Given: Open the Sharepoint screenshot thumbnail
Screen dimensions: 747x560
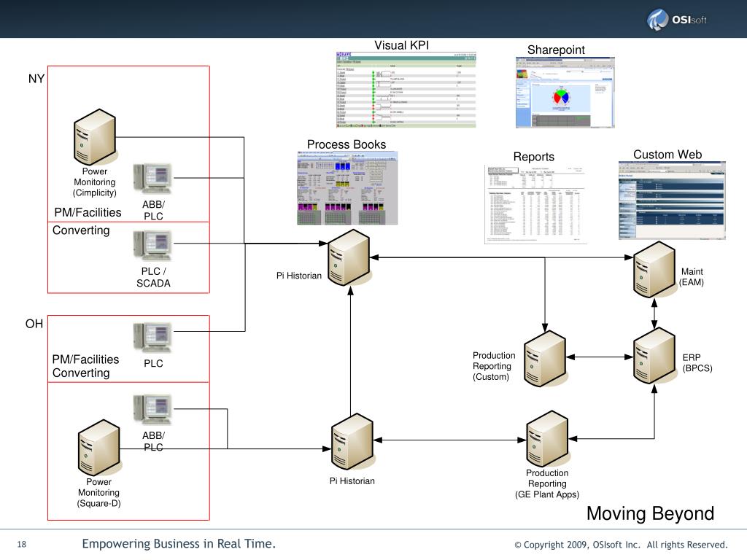Looking at the screenshot, I should click(565, 93).
